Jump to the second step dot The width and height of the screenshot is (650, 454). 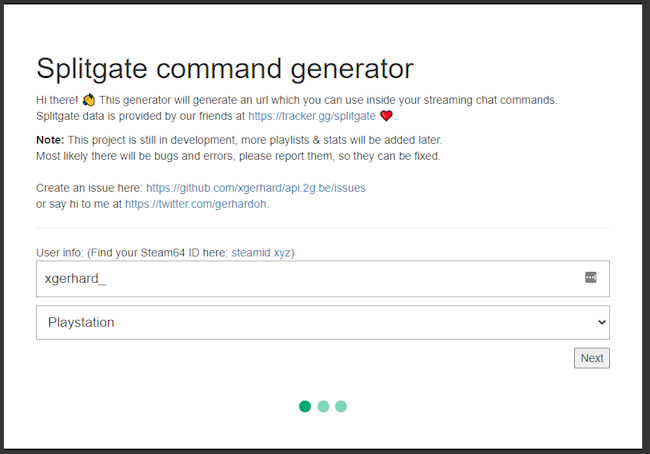(323, 406)
